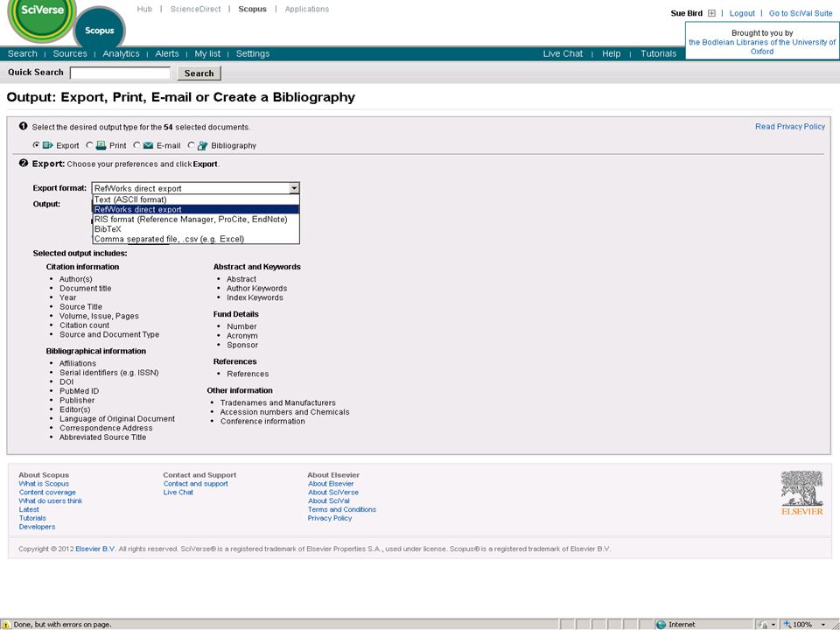Click the Internet zone globe icon

click(x=661, y=624)
